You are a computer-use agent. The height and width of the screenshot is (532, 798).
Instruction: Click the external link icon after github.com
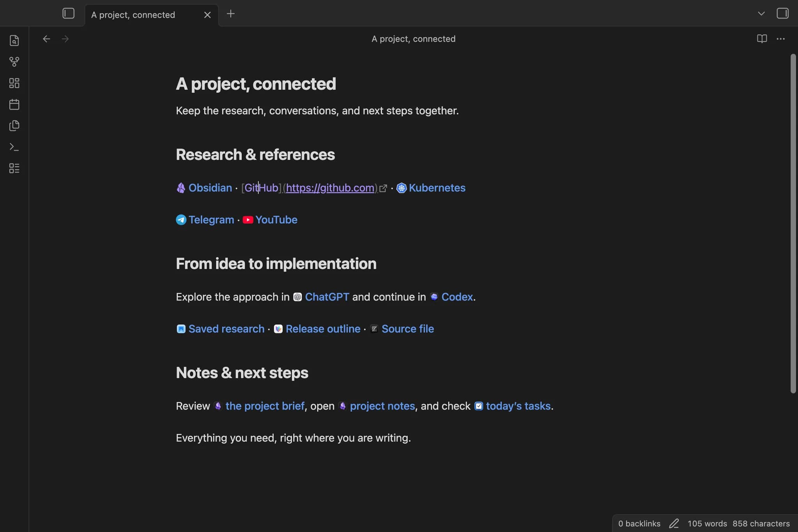(x=383, y=188)
